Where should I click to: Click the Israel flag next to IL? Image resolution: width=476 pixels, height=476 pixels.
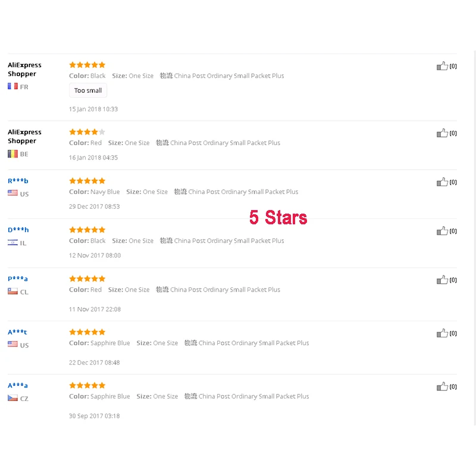pyautogui.click(x=12, y=243)
